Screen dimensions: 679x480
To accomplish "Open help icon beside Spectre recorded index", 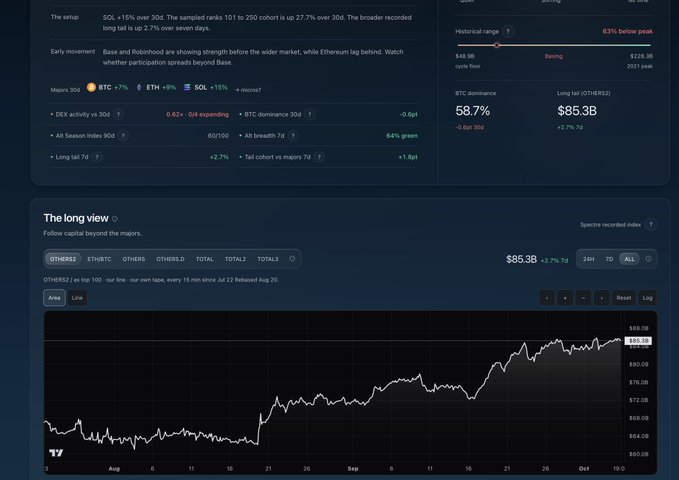I will pyautogui.click(x=650, y=224).
